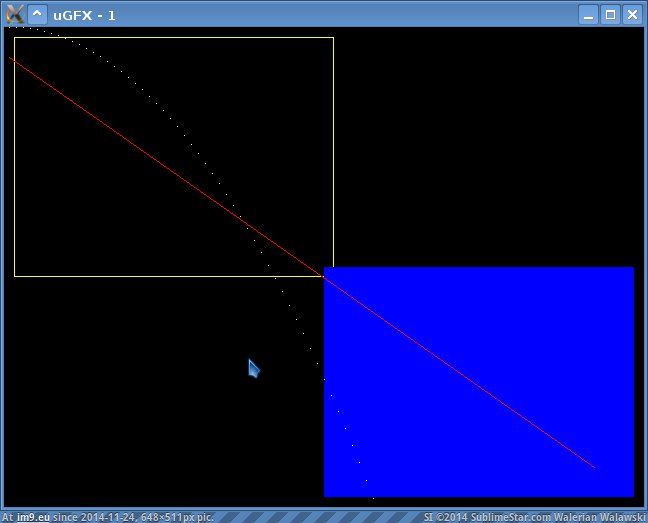Click the right edge of the yellow rectangle outline
648x523 pixels.
tap(333, 150)
